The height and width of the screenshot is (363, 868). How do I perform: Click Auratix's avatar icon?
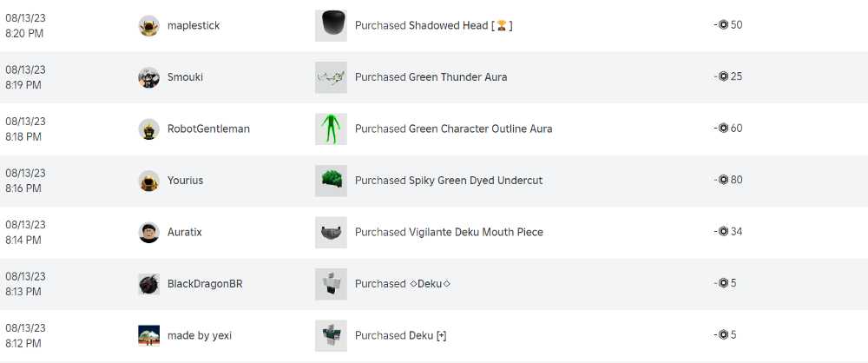(148, 233)
